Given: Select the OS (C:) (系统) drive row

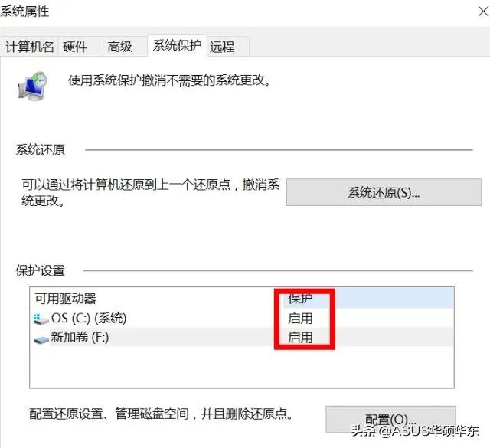Looking at the screenshot, I should point(242,319).
